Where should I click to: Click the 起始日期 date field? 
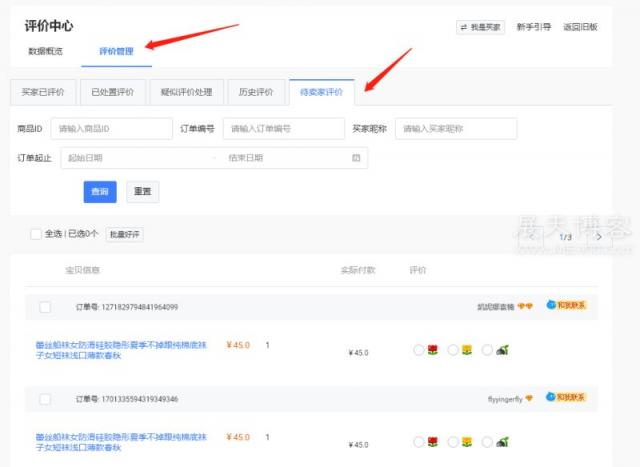point(137,158)
